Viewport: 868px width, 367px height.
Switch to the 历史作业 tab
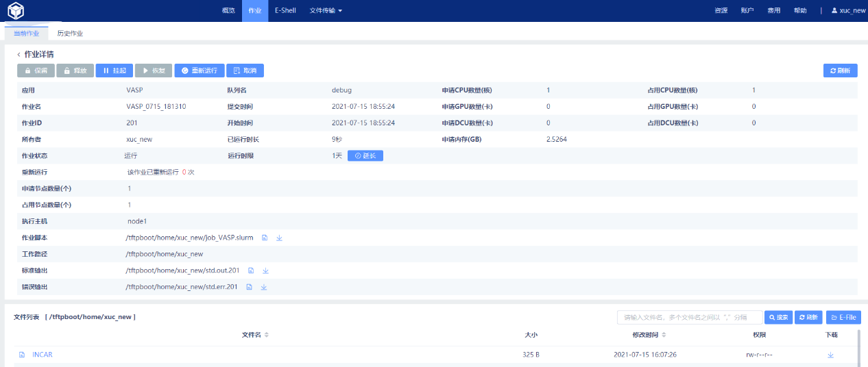coord(70,33)
